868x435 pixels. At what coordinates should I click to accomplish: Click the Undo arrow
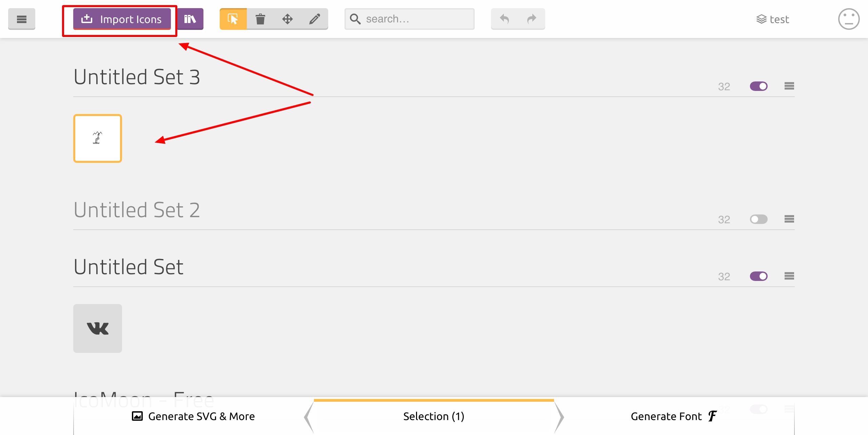tap(504, 19)
